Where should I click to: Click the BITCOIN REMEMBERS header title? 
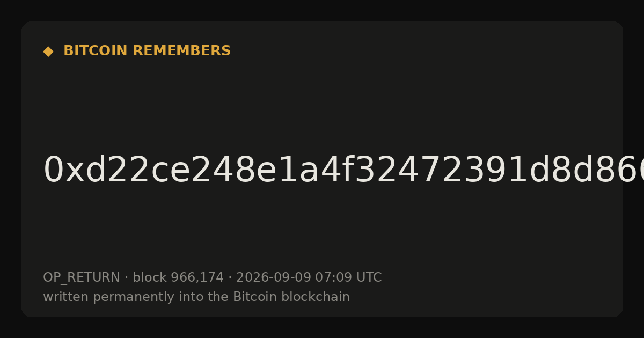click(147, 51)
